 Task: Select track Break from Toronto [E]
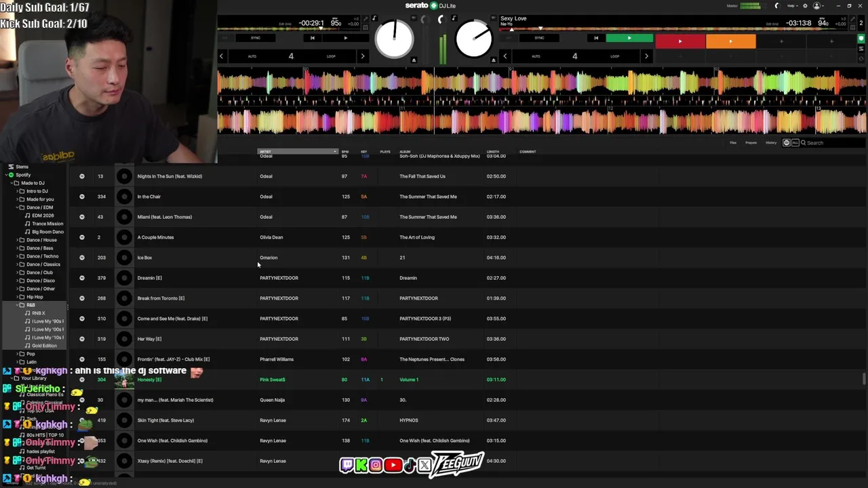pos(161,298)
